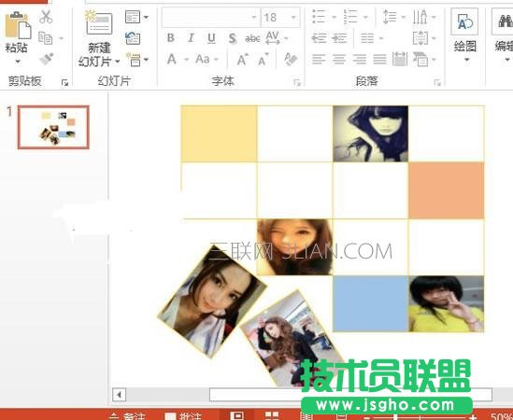Distribute text evenly across the line

(x=400, y=60)
